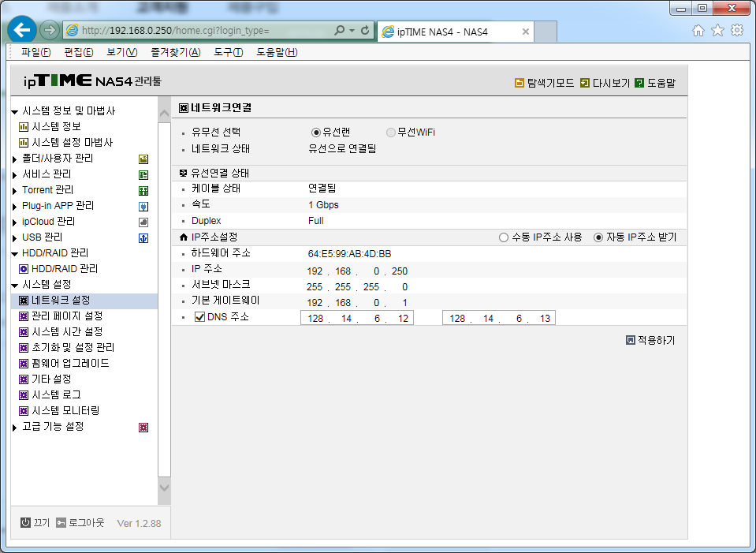The height and width of the screenshot is (553, 756).
Task: Open the 편집(E) menu
Action: pyautogui.click(x=79, y=52)
